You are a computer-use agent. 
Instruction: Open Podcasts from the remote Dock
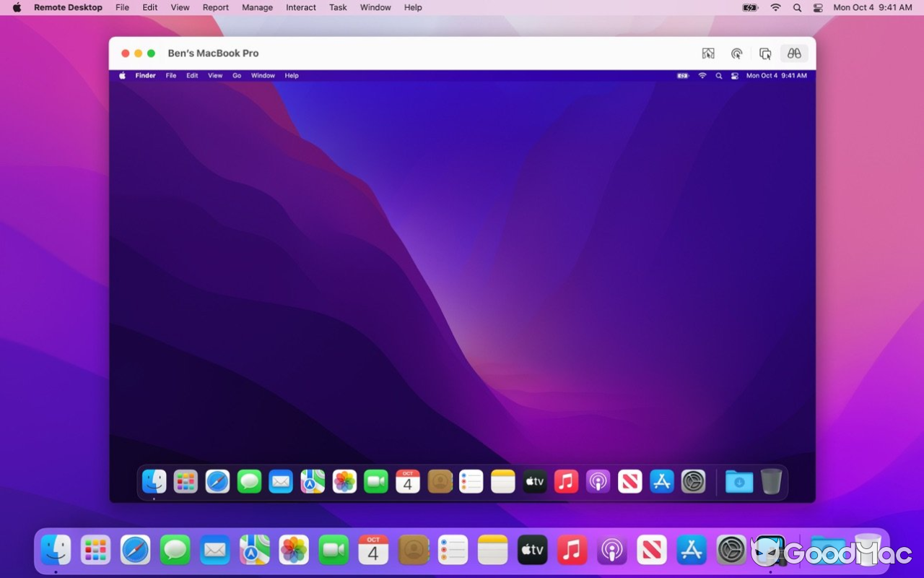coord(598,481)
